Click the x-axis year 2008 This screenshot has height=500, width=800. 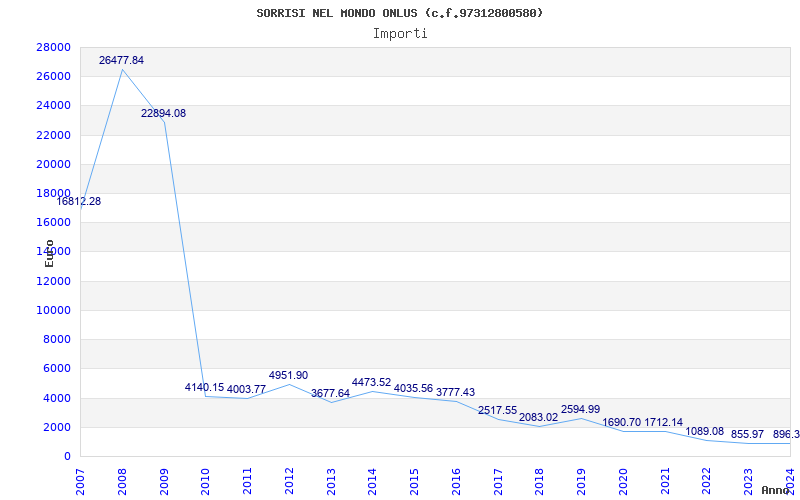coord(122,481)
